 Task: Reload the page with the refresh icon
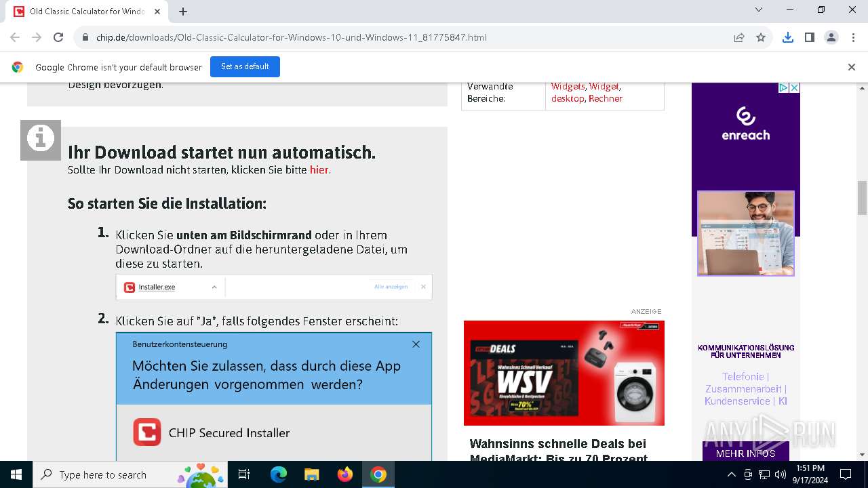[x=58, y=37]
